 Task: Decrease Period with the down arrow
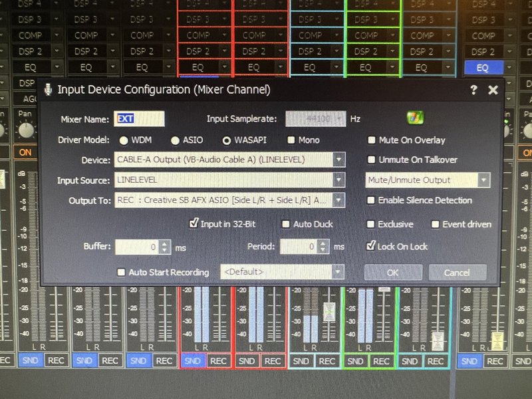323,250
